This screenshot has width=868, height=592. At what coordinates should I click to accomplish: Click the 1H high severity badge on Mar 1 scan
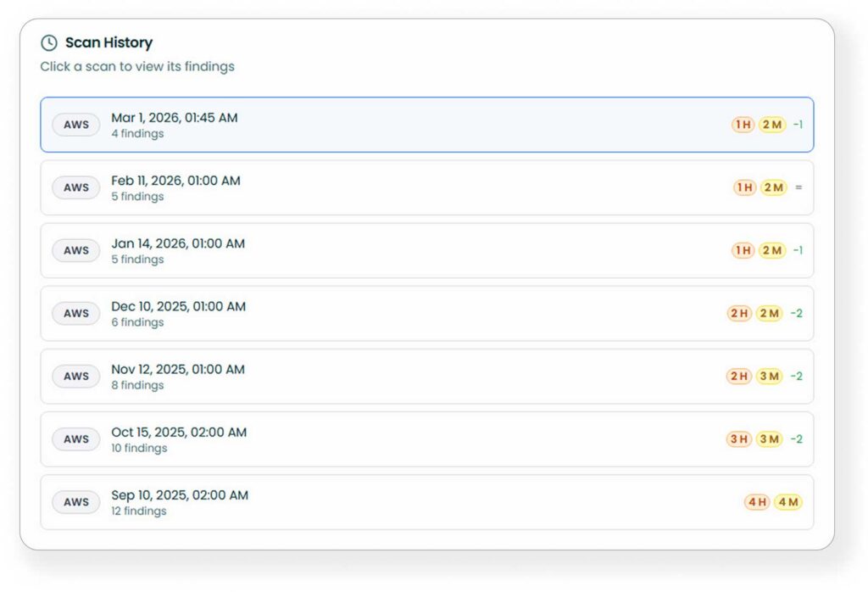(742, 124)
